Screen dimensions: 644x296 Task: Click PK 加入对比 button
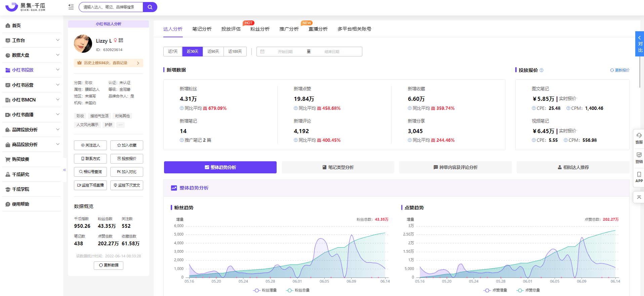pyautogui.click(x=127, y=172)
